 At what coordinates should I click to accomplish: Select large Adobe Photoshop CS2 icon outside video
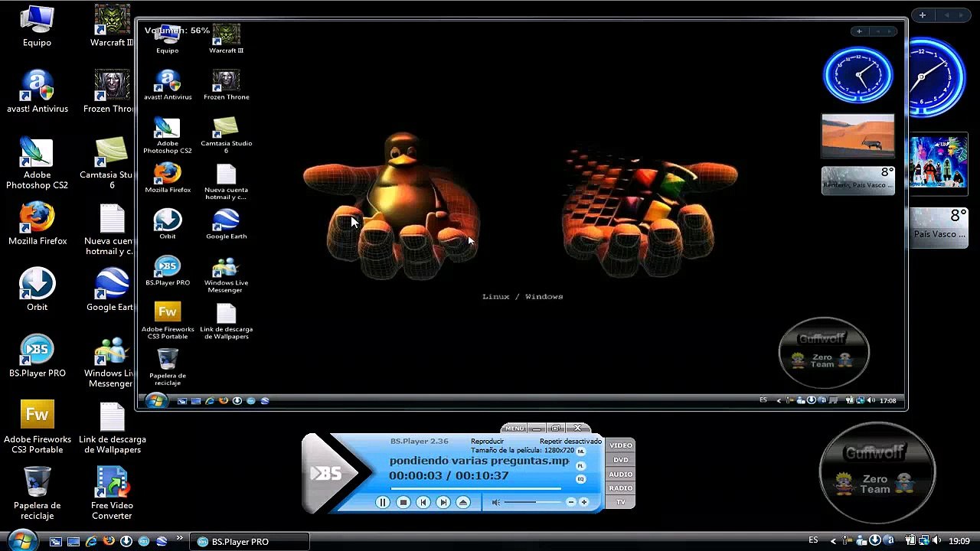coord(37,163)
